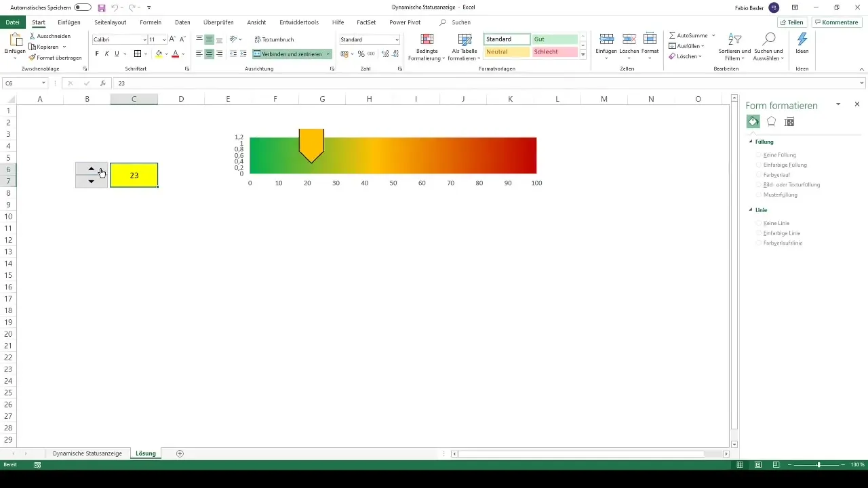Image resolution: width=868 pixels, height=488 pixels.
Task: Open the Formeln ribbon tab
Action: (x=151, y=22)
